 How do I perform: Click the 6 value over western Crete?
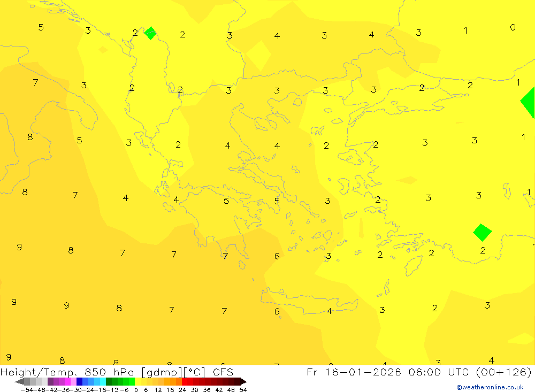coord(277,311)
